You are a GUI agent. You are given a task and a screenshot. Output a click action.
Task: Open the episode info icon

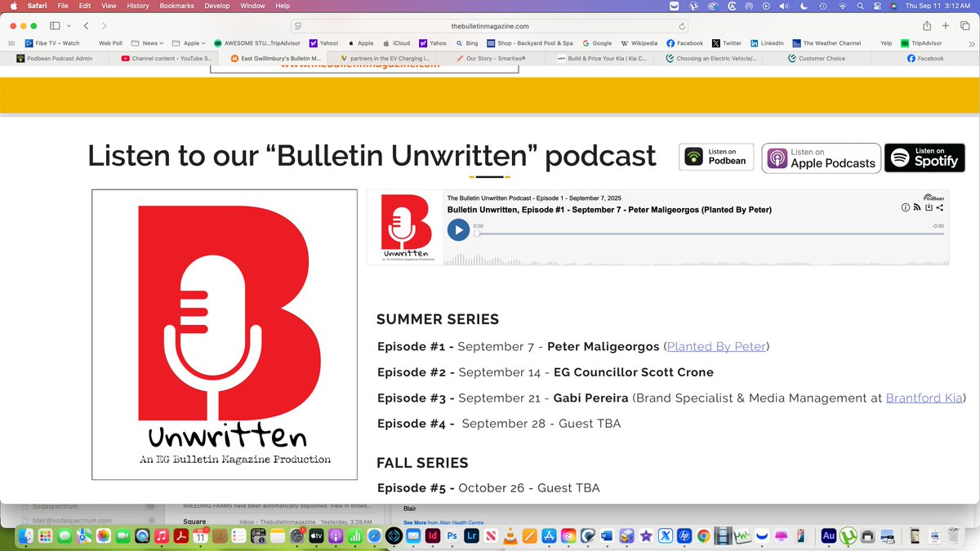click(906, 207)
